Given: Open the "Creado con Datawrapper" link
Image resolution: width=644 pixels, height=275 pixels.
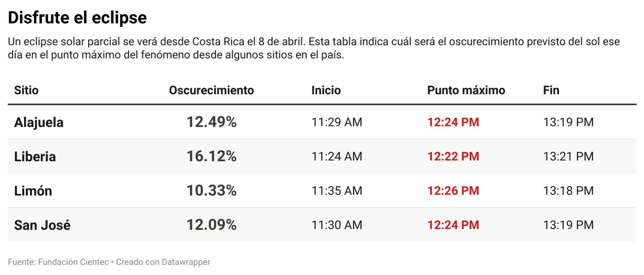Looking at the screenshot, I should [x=163, y=262].
